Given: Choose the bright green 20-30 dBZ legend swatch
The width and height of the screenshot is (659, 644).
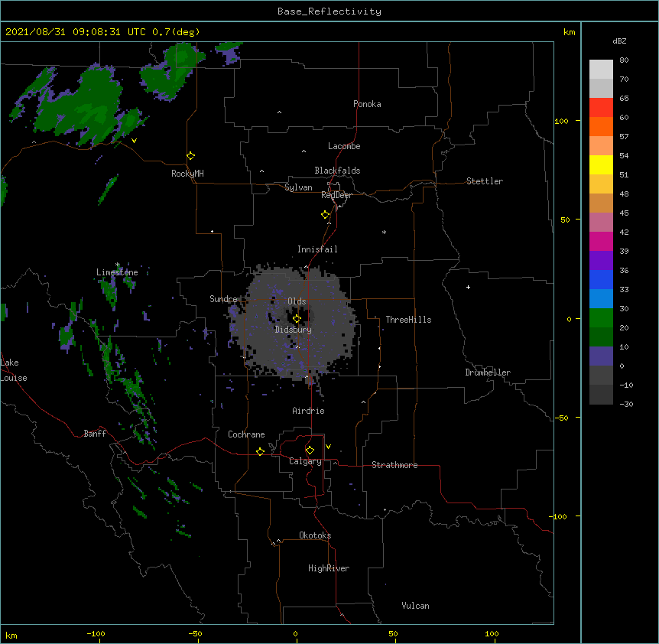Looking at the screenshot, I should click(x=601, y=318).
